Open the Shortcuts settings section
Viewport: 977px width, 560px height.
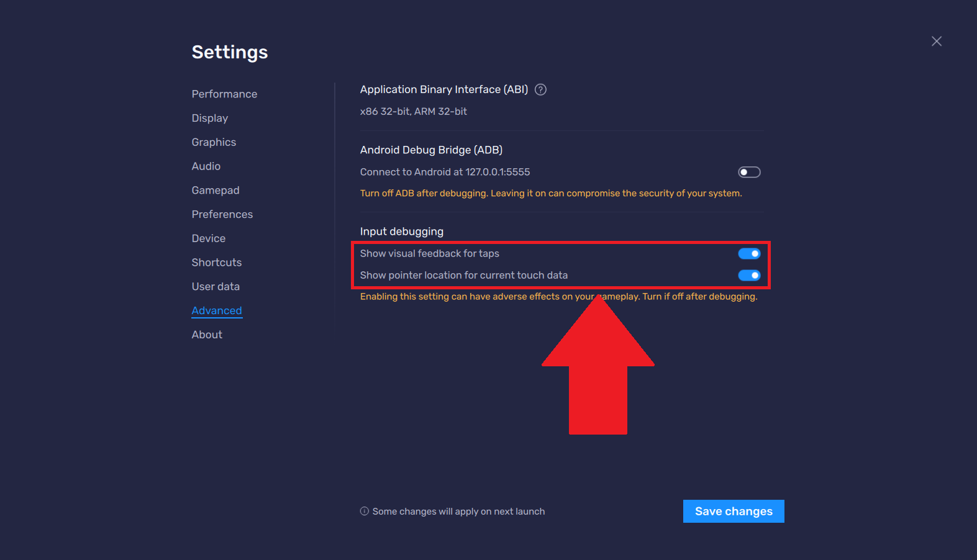pos(217,263)
